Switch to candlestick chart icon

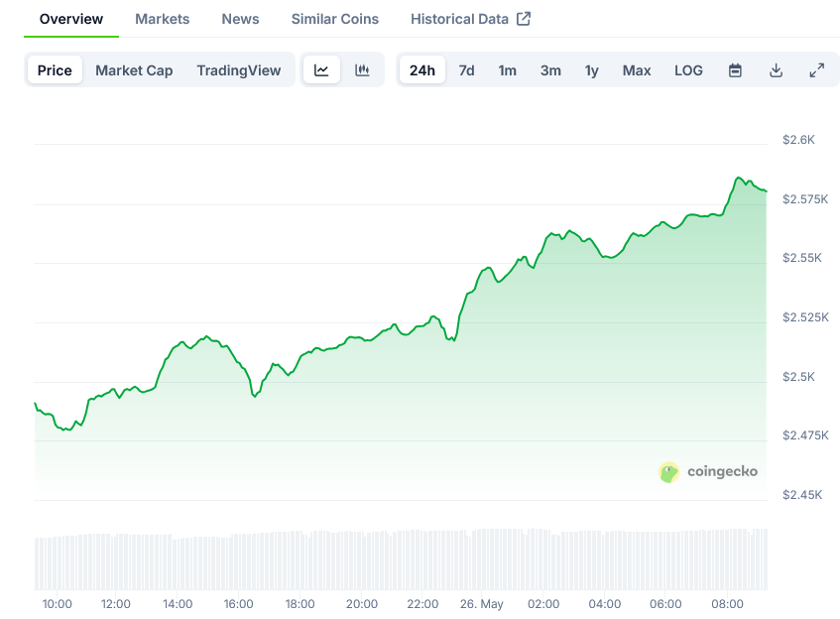click(x=362, y=70)
